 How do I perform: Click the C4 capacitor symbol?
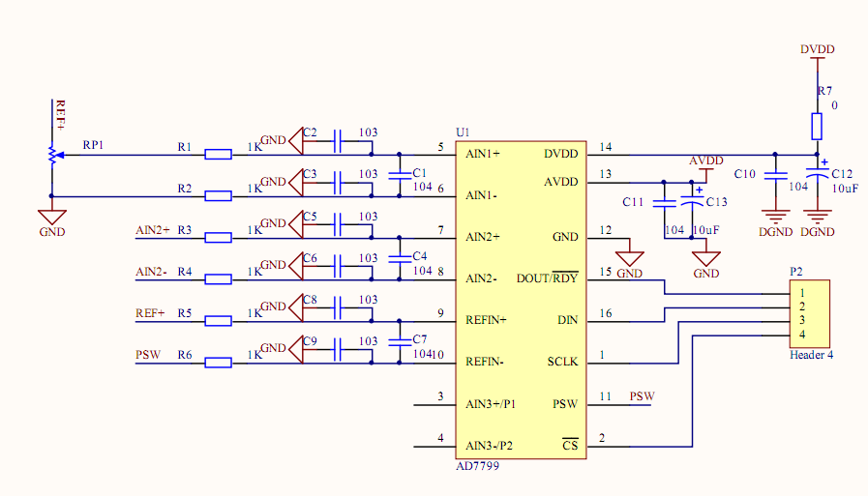point(399,259)
